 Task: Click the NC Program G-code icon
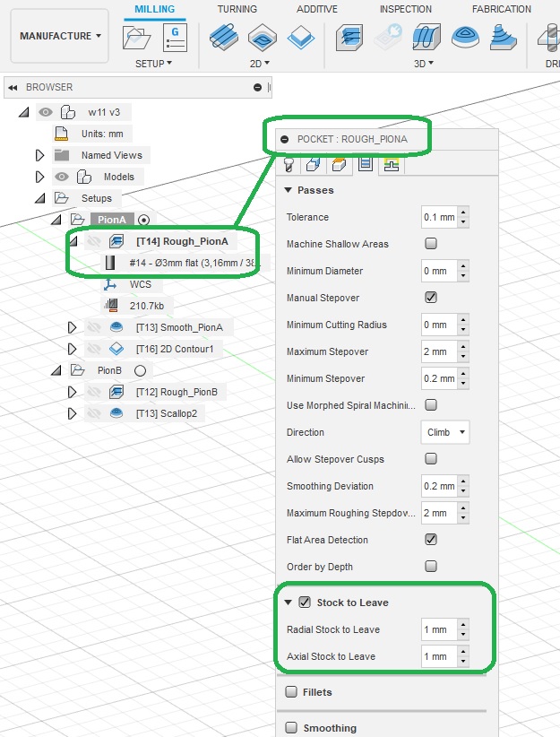pos(175,38)
